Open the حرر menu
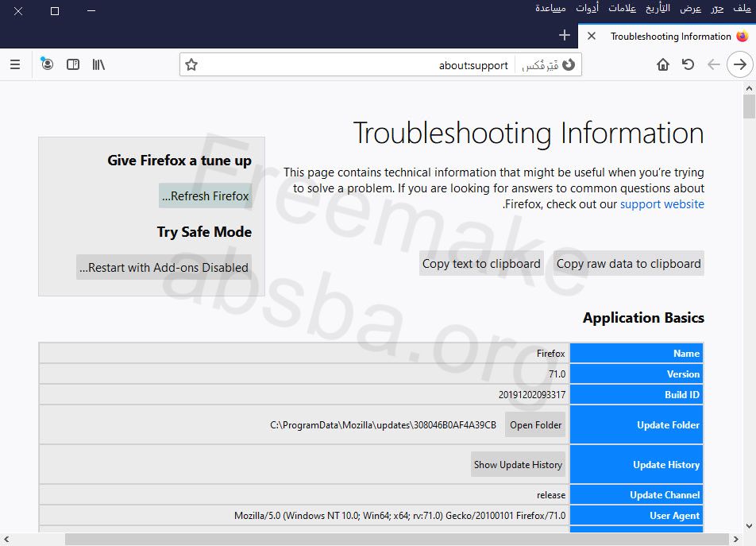This screenshot has width=756, height=546. click(717, 8)
